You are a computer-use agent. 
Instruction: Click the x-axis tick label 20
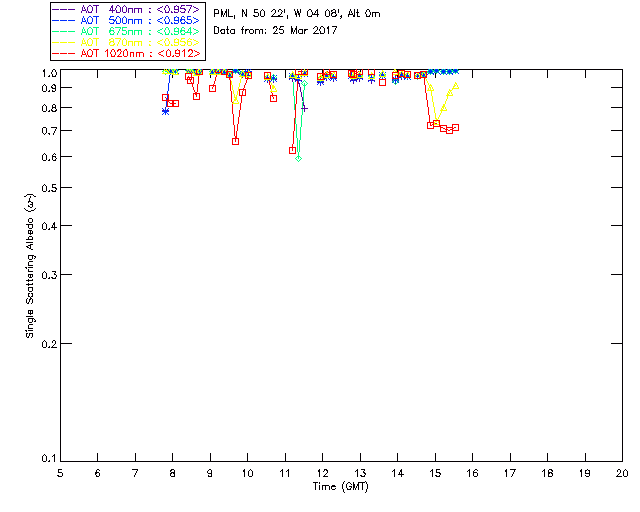click(x=622, y=473)
